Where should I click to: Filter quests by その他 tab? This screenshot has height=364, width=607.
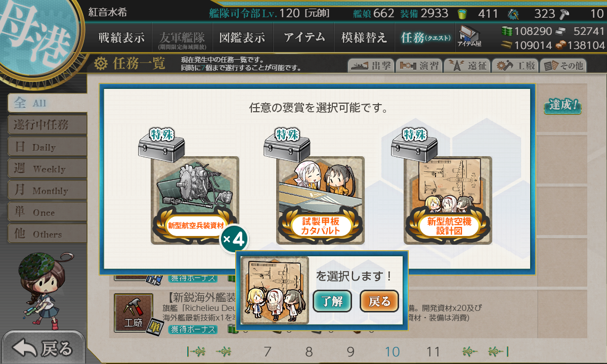563,65
